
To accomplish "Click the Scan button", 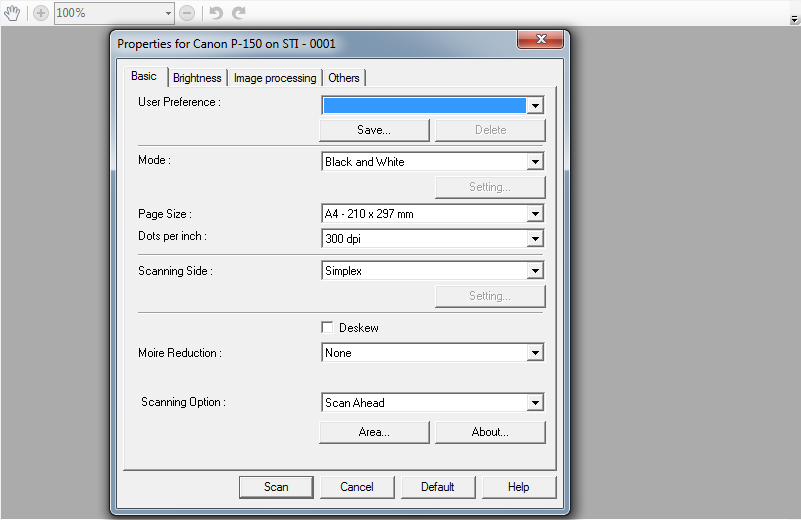I will click(x=276, y=487).
